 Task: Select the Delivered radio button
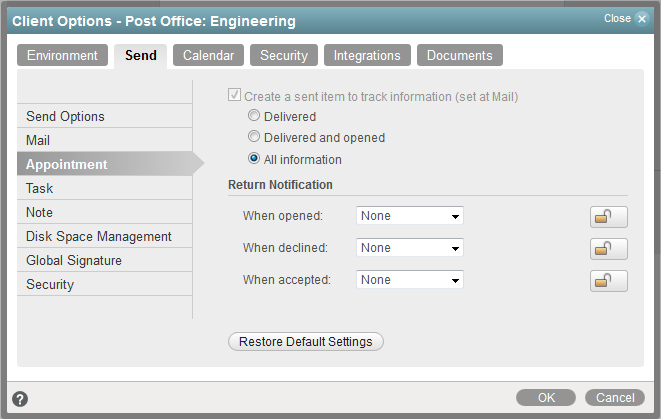(x=254, y=117)
